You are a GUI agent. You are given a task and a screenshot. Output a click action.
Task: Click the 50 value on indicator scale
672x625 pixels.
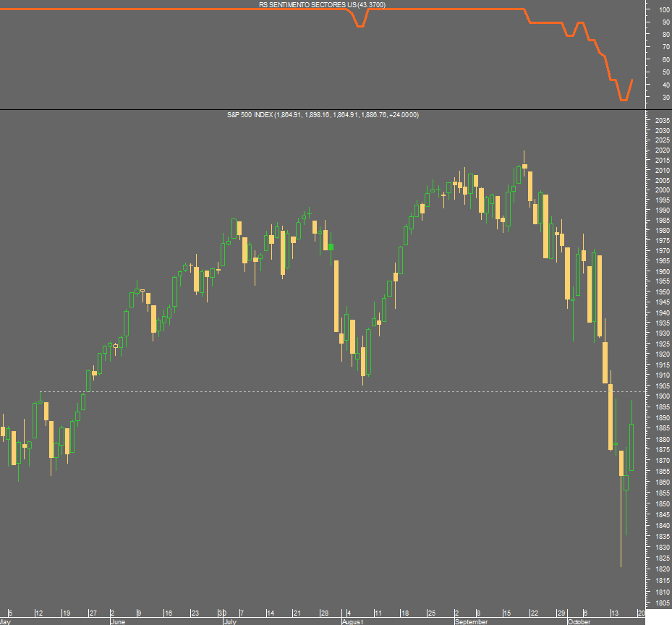pos(666,72)
